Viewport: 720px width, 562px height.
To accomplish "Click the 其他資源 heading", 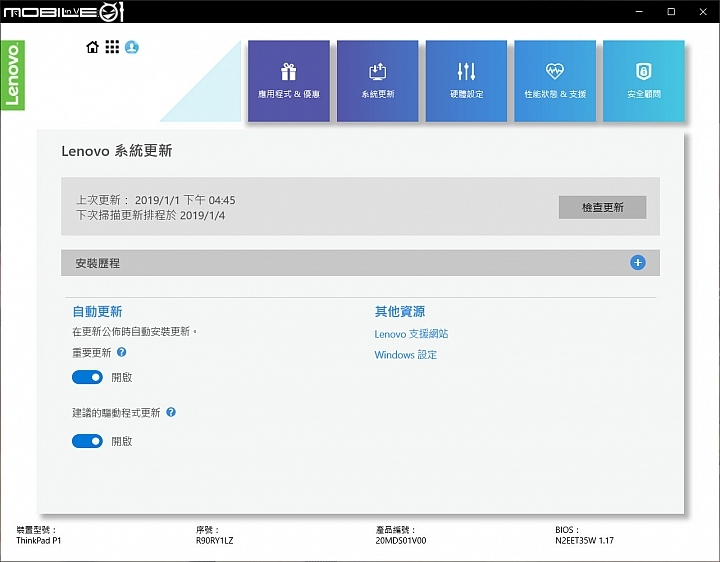I will 399,312.
